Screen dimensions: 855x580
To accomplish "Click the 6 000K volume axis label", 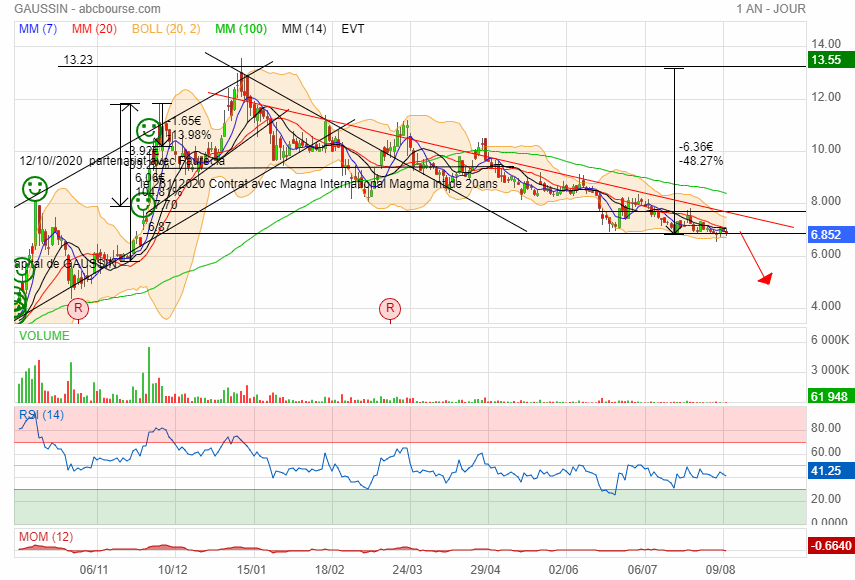I will click(830, 340).
